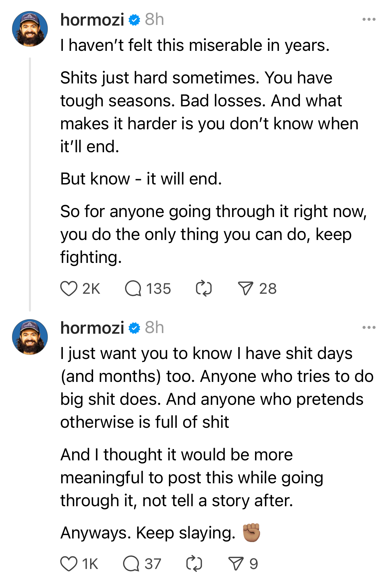Open hormozi's avatar on the second post
392x584 pixels.
[x=30, y=337]
